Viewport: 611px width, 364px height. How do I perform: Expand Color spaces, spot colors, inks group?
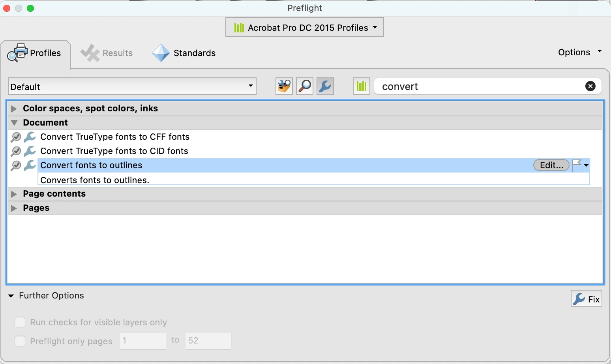[x=14, y=109]
